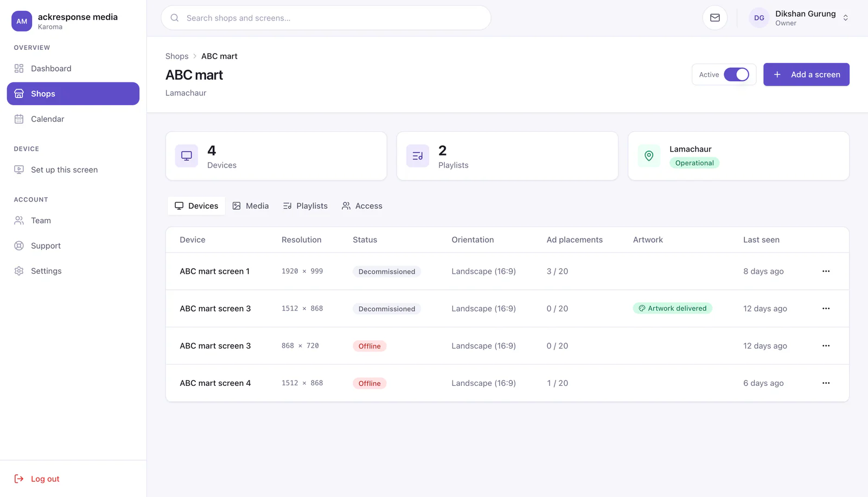Image resolution: width=868 pixels, height=497 pixels.
Task: Open Support page in sidebar
Action: pos(73,246)
